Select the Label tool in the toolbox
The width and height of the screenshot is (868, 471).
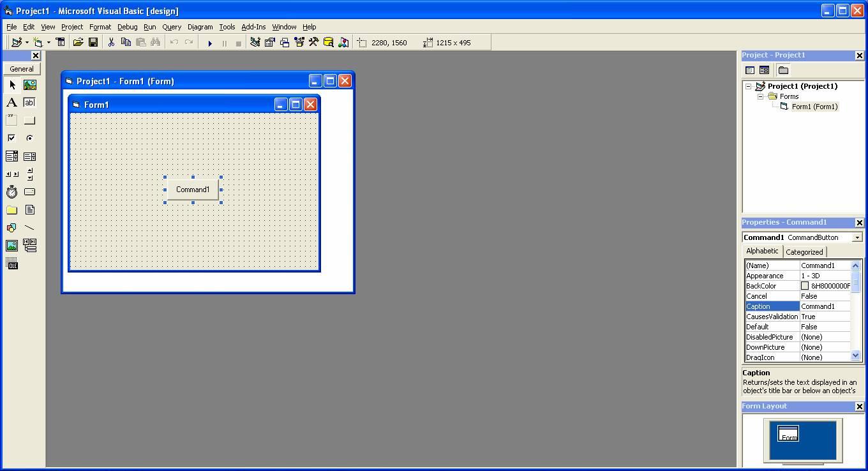11,102
